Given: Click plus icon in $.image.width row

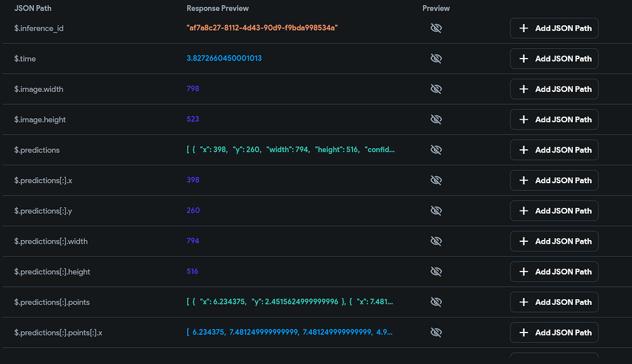Looking at the screenshot, I should (x=523, y=89).
